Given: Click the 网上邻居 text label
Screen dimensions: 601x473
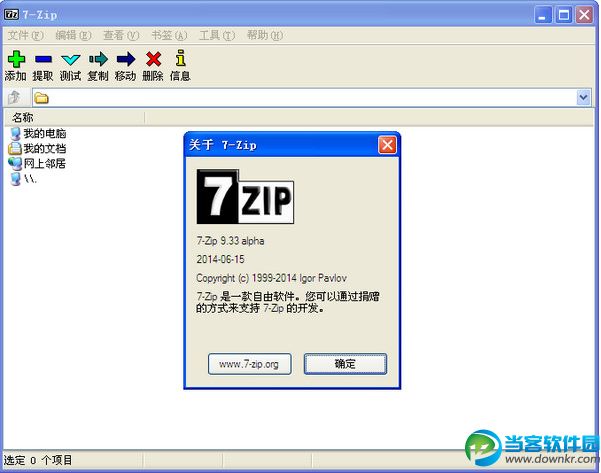Looking at the screenshot, I should [x=45, y=164].
